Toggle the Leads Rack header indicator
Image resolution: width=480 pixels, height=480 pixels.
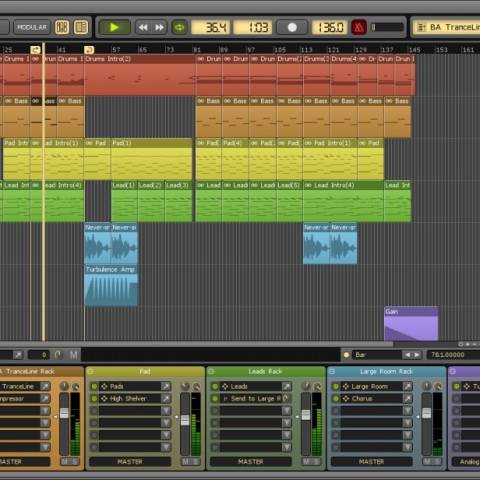211,371
